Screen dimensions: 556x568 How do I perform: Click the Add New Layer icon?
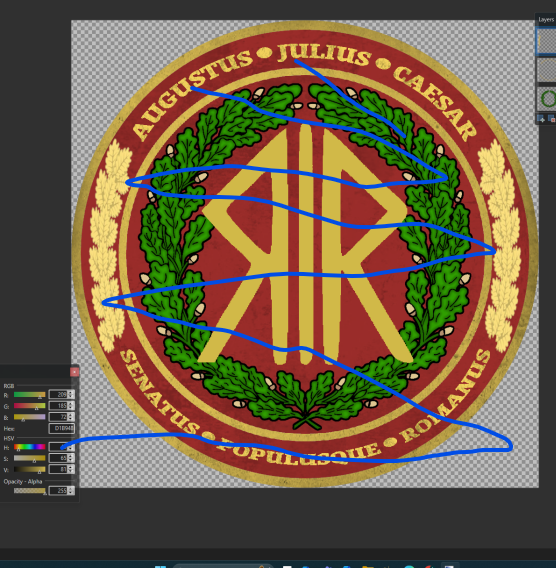(x=541, y=119)
